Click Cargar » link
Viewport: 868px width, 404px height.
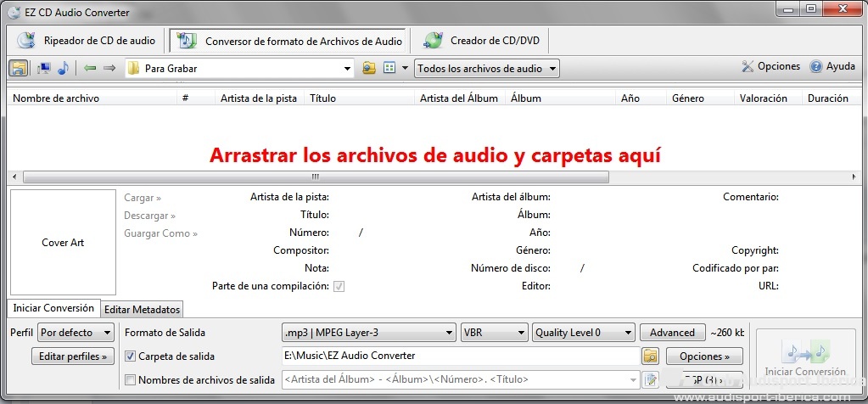pos(143,198)
